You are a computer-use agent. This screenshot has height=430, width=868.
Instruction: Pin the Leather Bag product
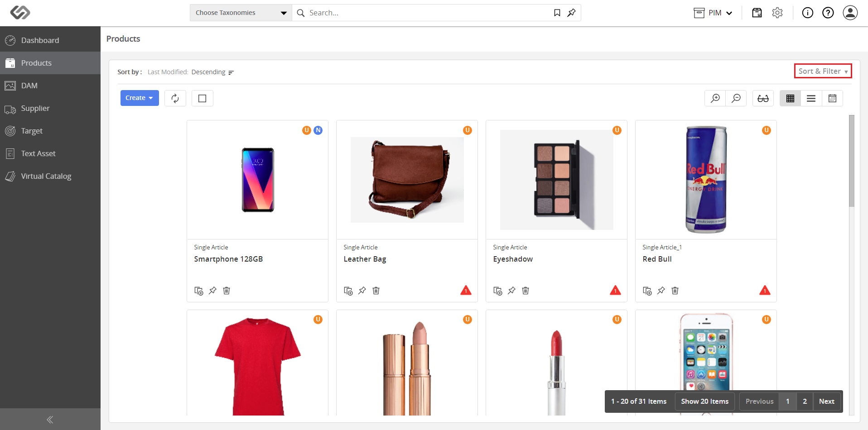tap(362, 291)
